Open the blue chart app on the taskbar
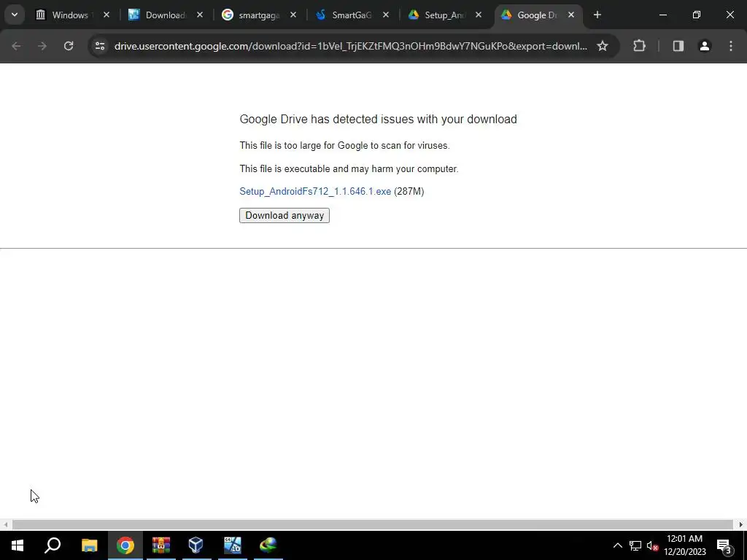Image resolution: width=747 pixels, height=560 pixels. [x=233, y=545]
